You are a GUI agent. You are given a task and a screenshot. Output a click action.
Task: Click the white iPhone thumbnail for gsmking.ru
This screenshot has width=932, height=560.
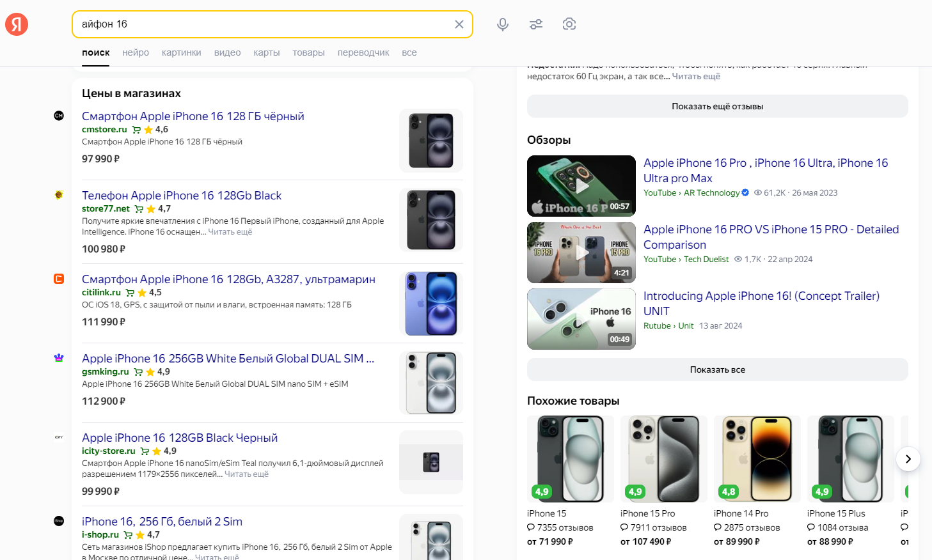431,383
